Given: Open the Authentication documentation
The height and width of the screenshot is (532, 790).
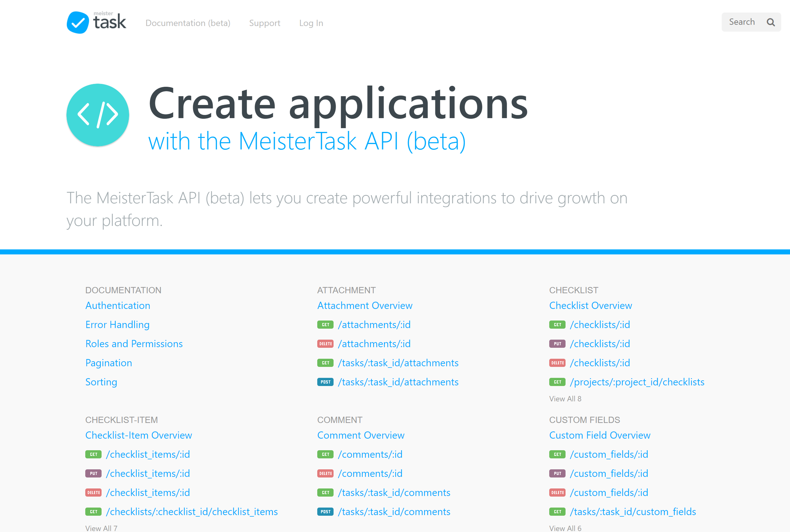Looking at the screenshot, I should pos(118,305).
